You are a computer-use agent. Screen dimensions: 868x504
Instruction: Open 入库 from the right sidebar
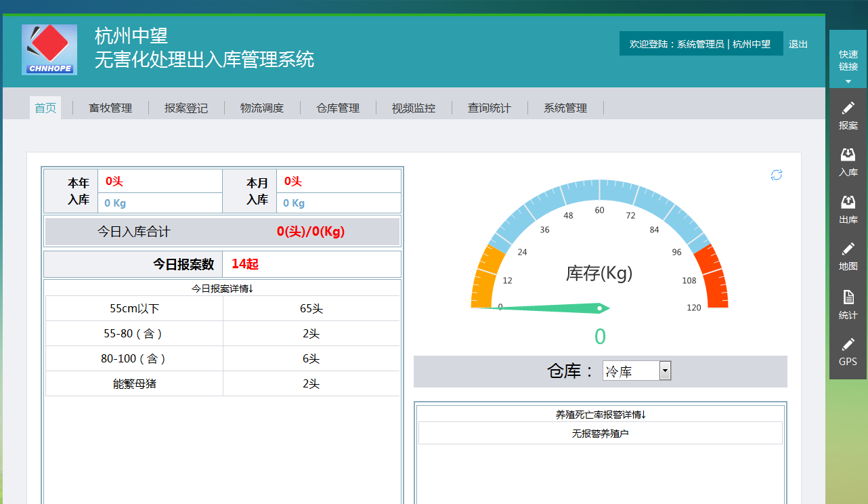pos(848,163)
